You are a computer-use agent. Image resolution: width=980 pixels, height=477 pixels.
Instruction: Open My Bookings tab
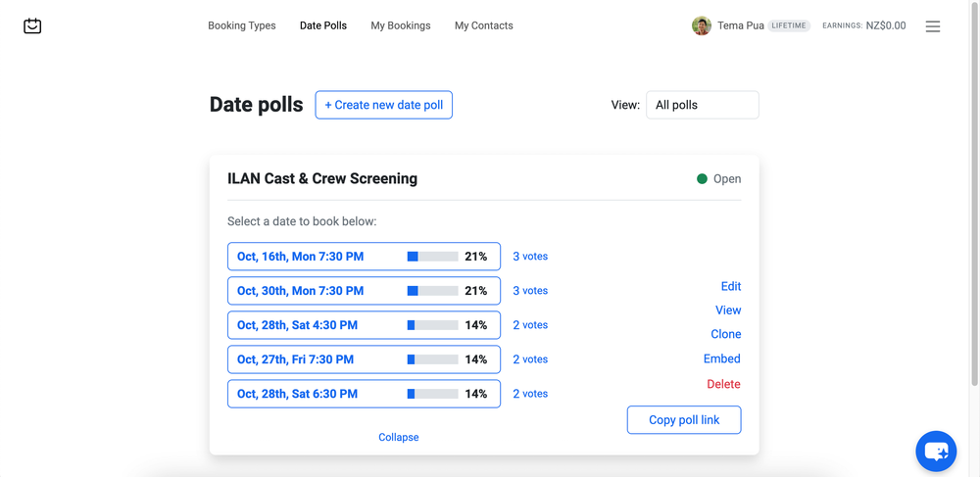pyautogui.click(x=400, y=25)
